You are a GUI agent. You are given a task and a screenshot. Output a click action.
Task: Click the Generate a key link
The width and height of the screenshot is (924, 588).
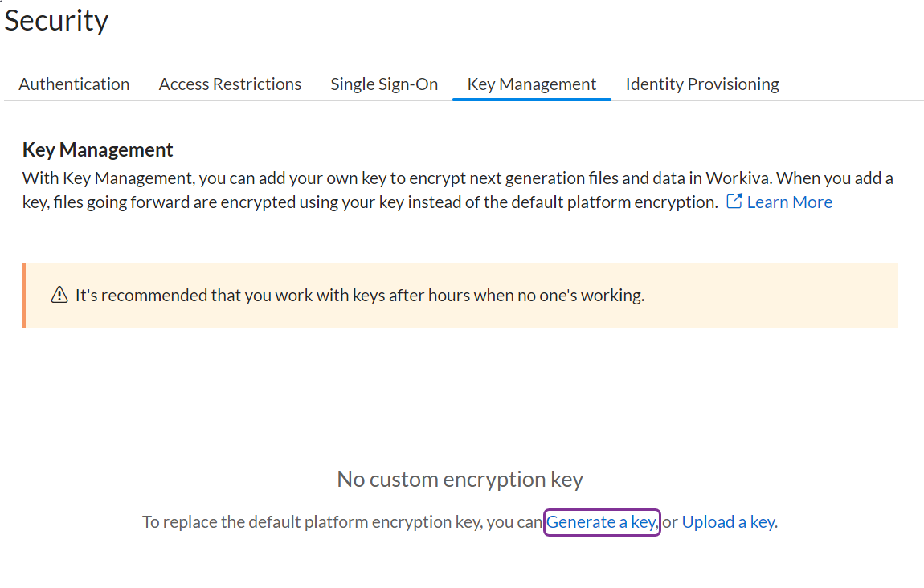(x=602, y=522)
